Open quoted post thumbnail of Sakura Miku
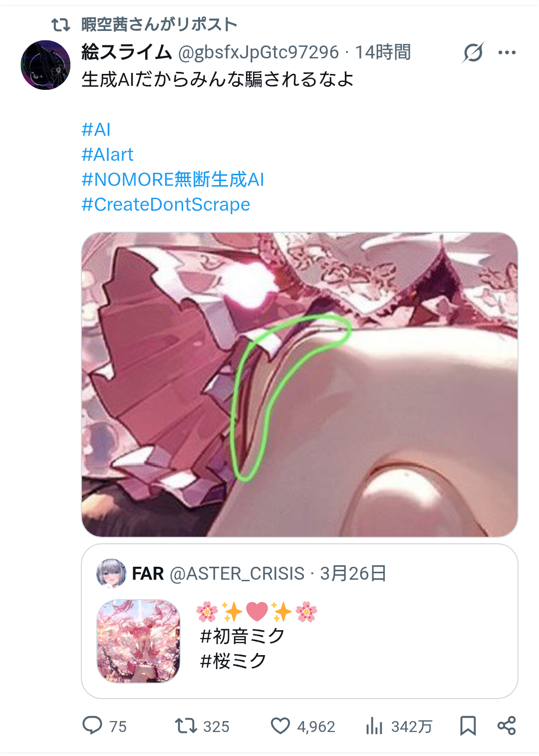This screenshot has height=756, width=539. [x=138, y=641]
